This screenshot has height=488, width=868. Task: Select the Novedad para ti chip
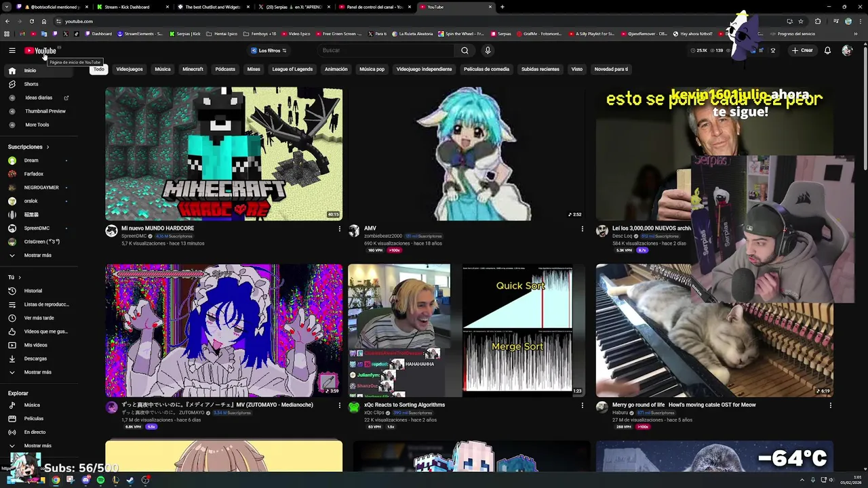(x=611, y=69)
